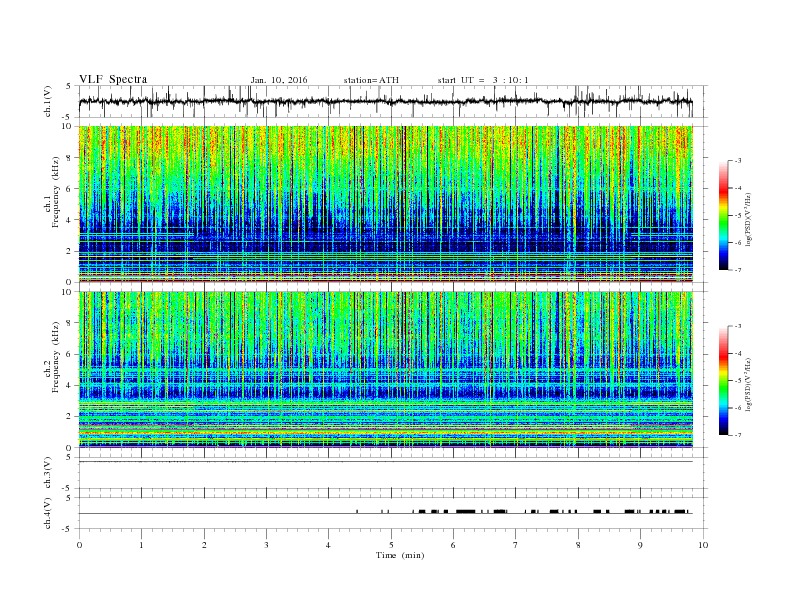Click the "8" tick on the Time axis
Image resolution: width=792 pixels, height=612 pixels.
point(578,545)
